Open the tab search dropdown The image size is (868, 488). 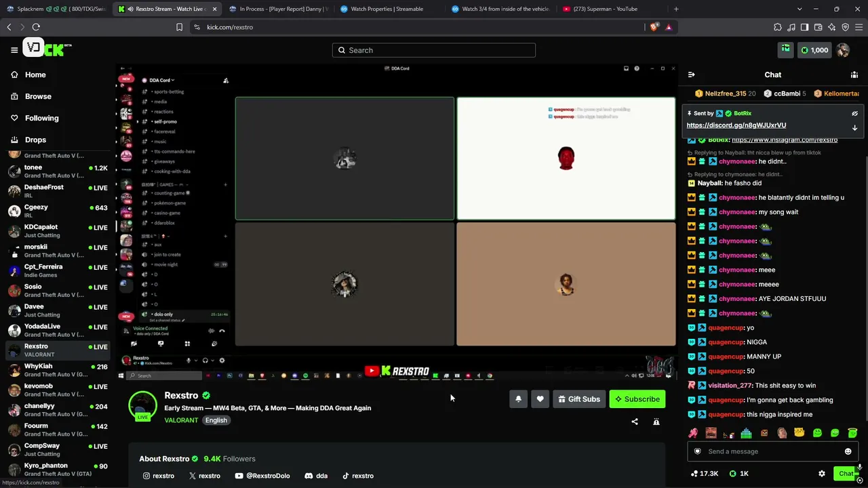[x=800, y=9]
